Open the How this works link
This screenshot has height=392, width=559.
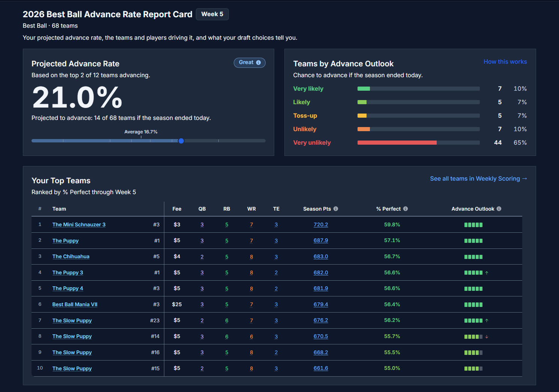coord(505,62)
